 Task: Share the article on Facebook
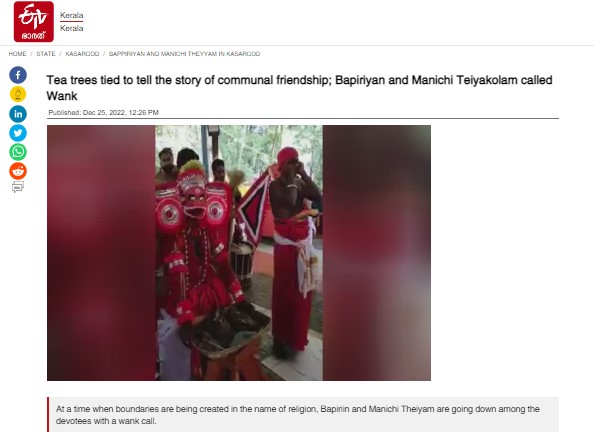pyautogui.click(x=18, y=75)
